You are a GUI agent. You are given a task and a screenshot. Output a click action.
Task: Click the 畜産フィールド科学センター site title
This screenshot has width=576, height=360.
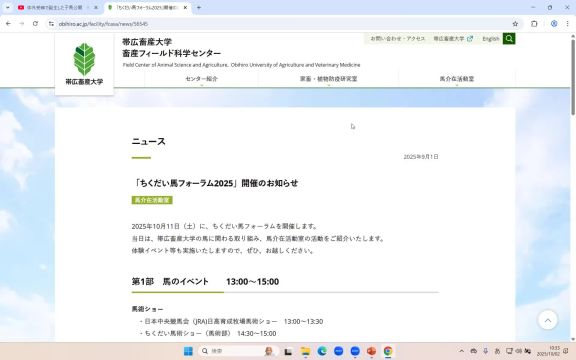click(172, 53)
